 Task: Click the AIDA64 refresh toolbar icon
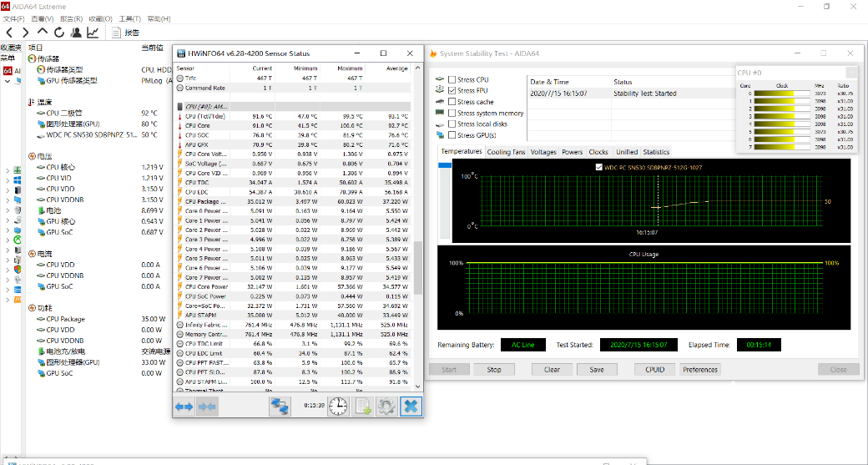coord(59,33)
